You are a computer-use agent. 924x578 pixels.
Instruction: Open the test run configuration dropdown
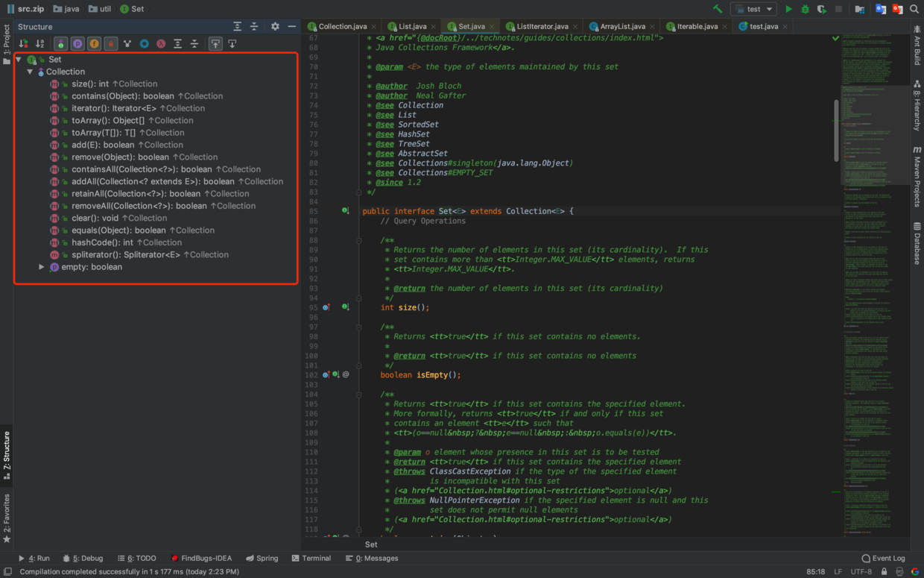(753, 9)
